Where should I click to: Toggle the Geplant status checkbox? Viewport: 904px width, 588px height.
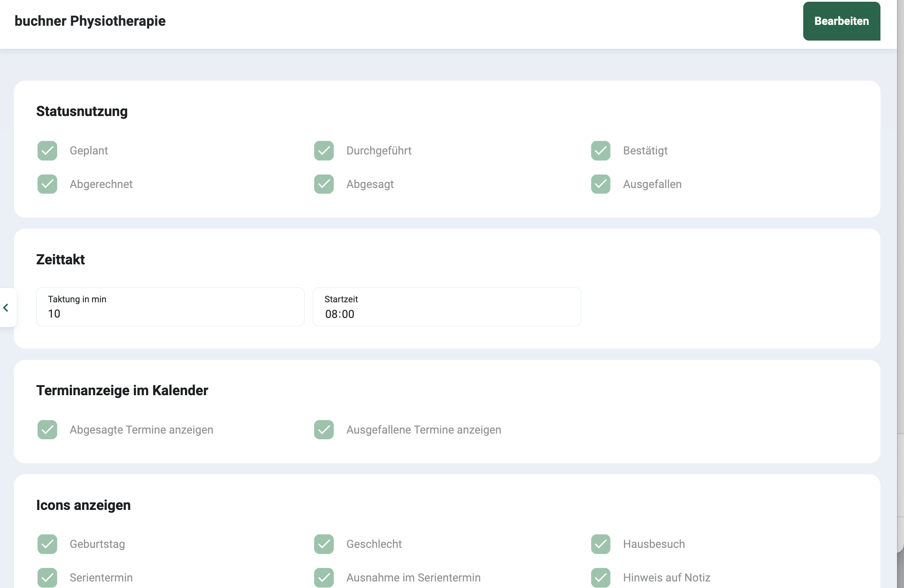coord(47,150)
